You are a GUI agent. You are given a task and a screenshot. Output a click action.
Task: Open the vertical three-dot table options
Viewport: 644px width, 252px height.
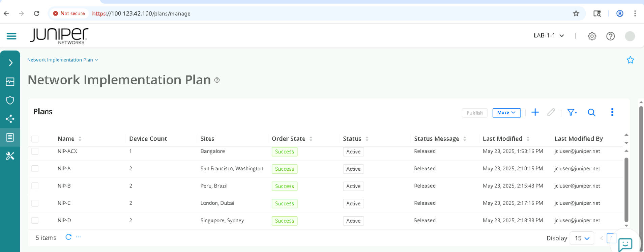point(612,112)
